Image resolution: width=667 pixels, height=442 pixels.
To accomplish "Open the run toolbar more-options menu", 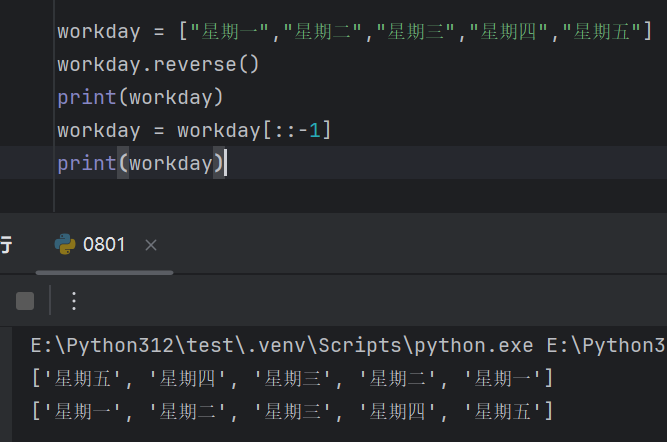I will [74, 301].
